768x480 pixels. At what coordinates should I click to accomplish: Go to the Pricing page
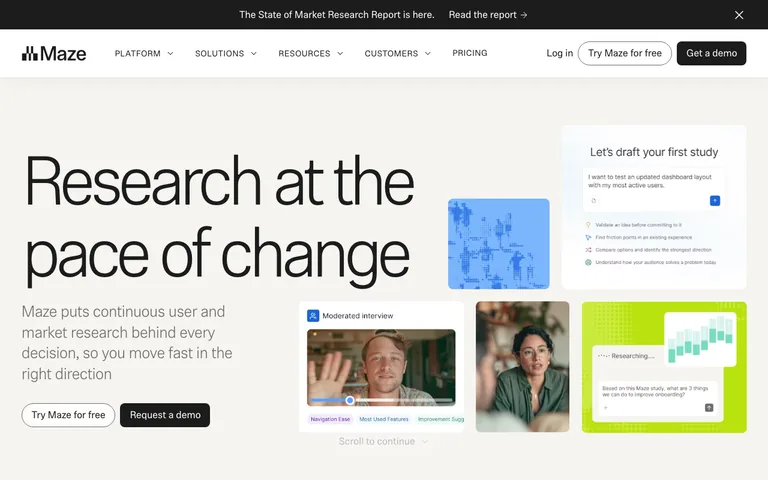pyautogui.click(x=470, y=53)
